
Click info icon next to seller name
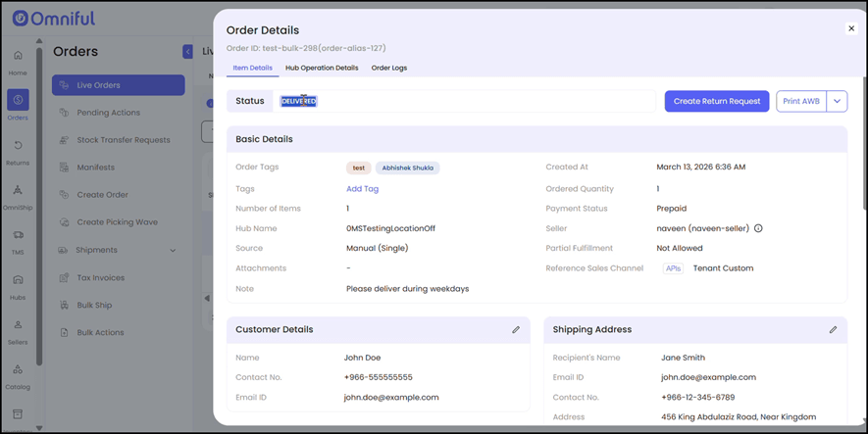pyautogui.click(x=758, y=228)
